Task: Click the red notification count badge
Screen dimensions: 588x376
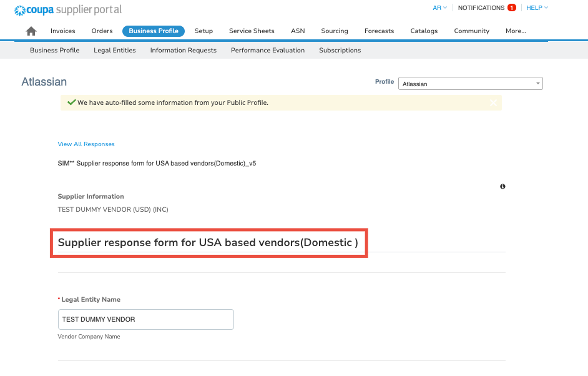Action: [x=511, y=8]
